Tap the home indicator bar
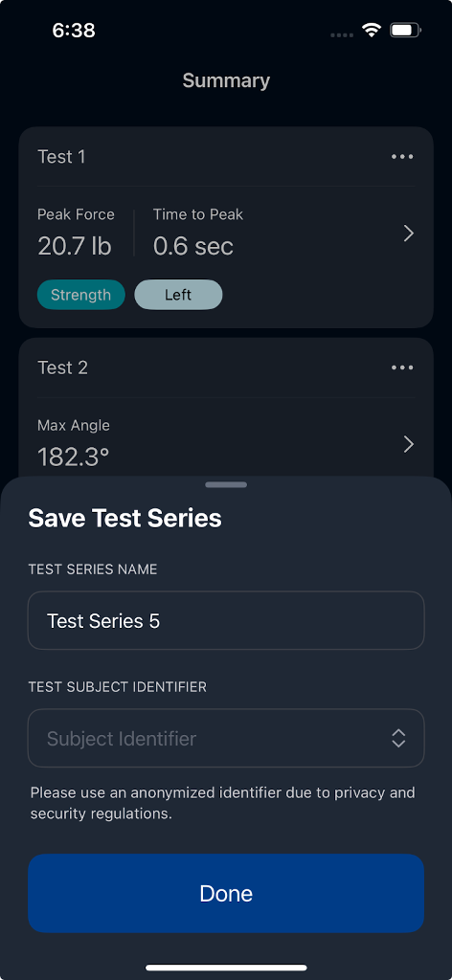This screenshot has width=452, height=980. (226, 968)
